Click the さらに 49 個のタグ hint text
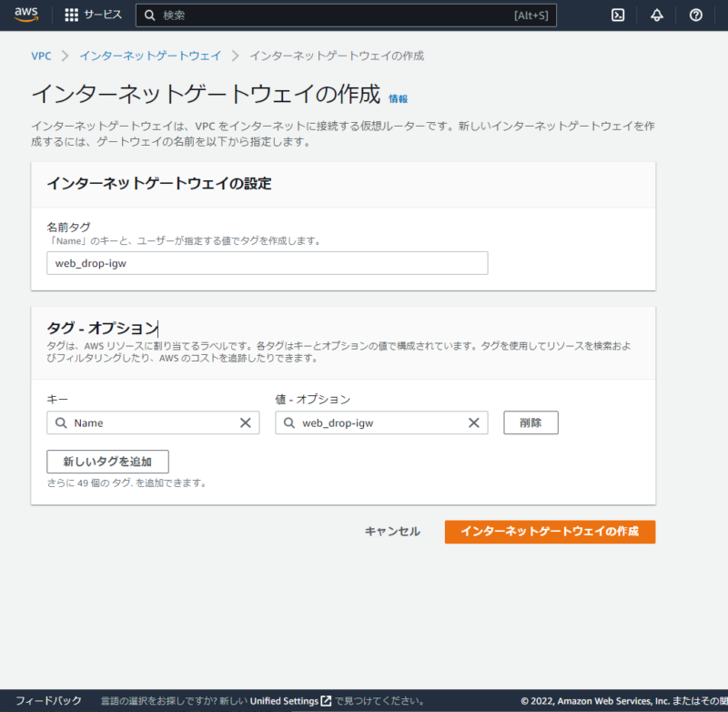This screenshot has width=728, height=712. (126, 483)
